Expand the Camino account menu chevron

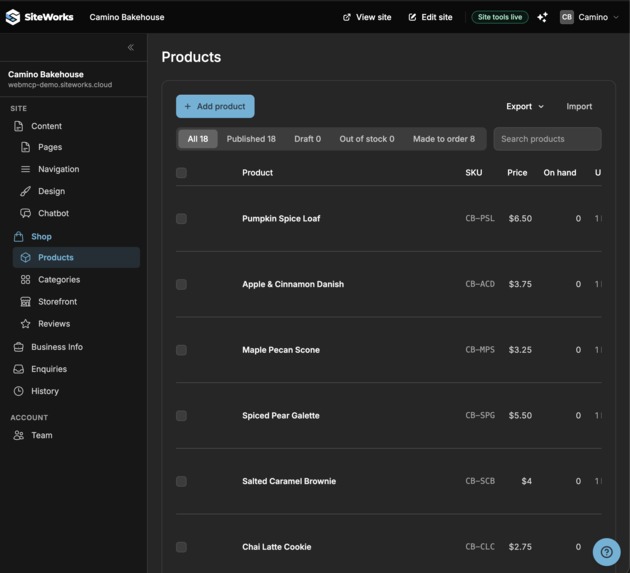[x=616, y=17]
